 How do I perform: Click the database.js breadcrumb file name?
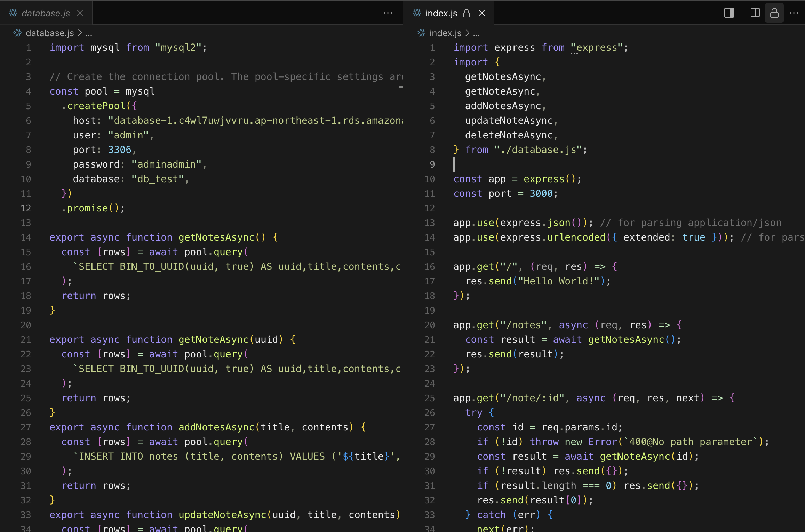50,33
